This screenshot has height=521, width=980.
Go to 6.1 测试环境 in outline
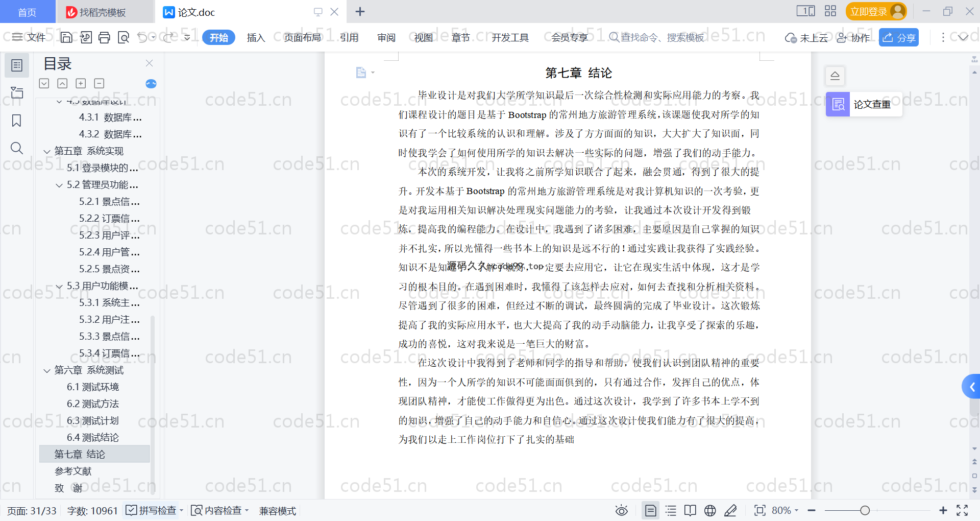pos(93,387)
